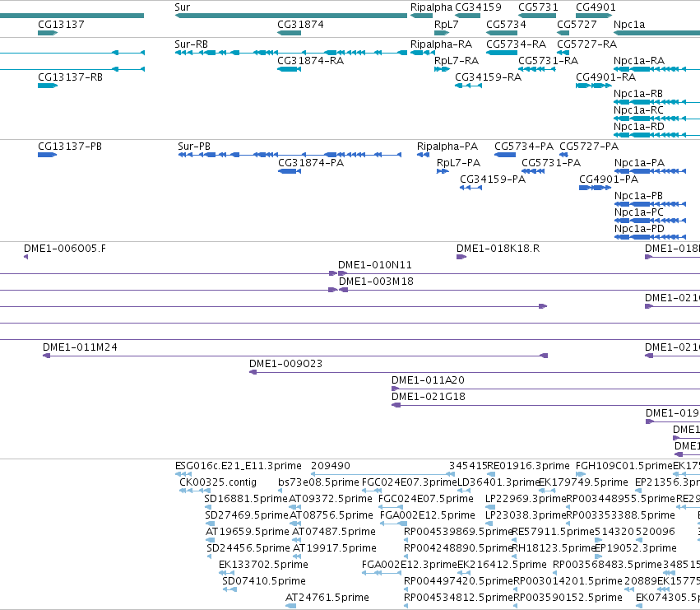
Task: Select the CG34159-RA transcript
Action: (468, 86)
